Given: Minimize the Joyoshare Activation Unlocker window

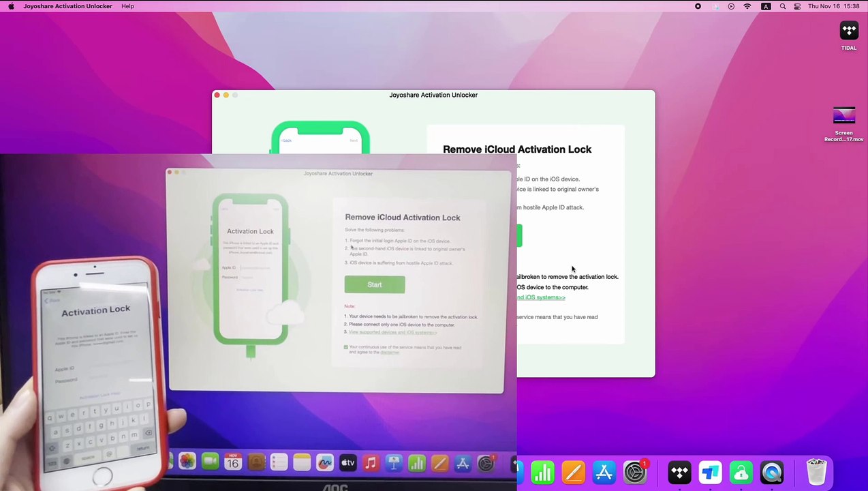Looking at the screenshot, I should [226, 95].
